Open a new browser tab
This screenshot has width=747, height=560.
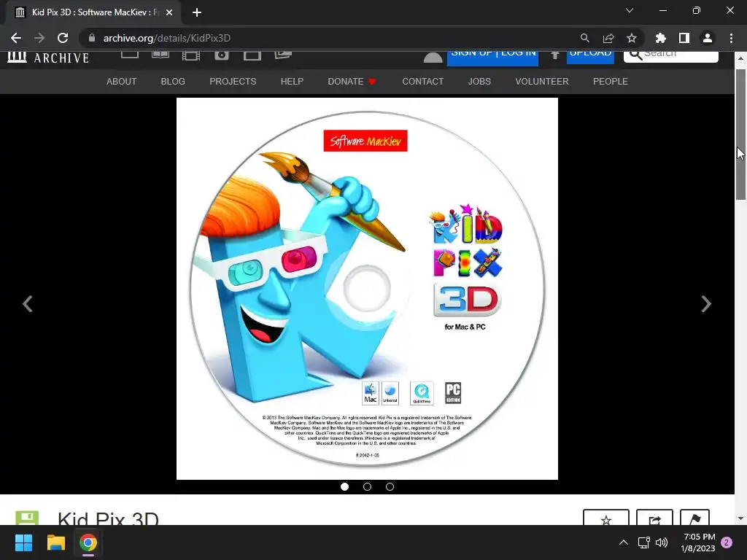pos(197,12)
